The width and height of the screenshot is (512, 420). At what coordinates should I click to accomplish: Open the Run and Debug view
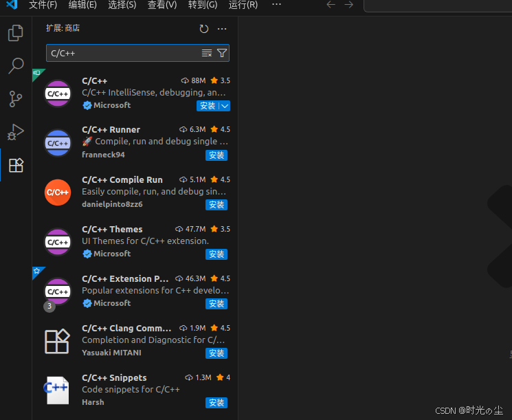(x=15, y=132)
